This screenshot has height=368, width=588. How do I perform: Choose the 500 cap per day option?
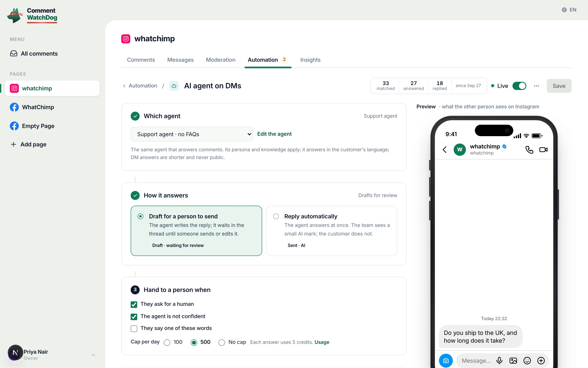194,342
